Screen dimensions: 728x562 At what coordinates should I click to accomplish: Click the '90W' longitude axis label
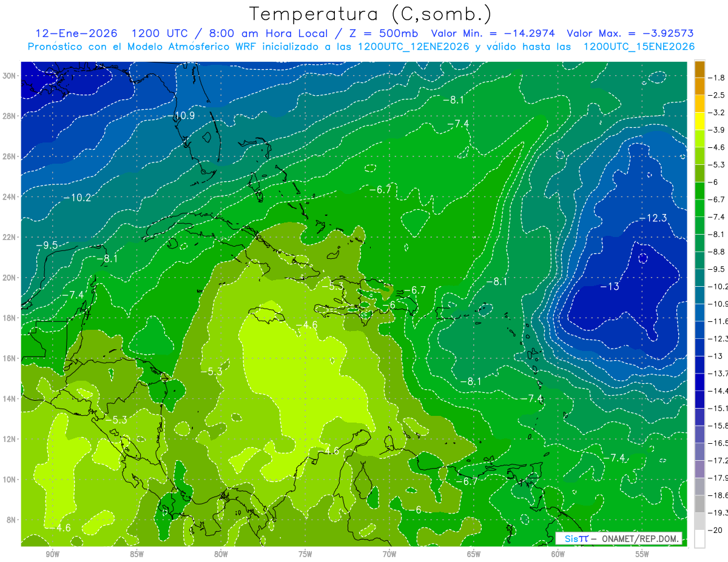[52, 554]
